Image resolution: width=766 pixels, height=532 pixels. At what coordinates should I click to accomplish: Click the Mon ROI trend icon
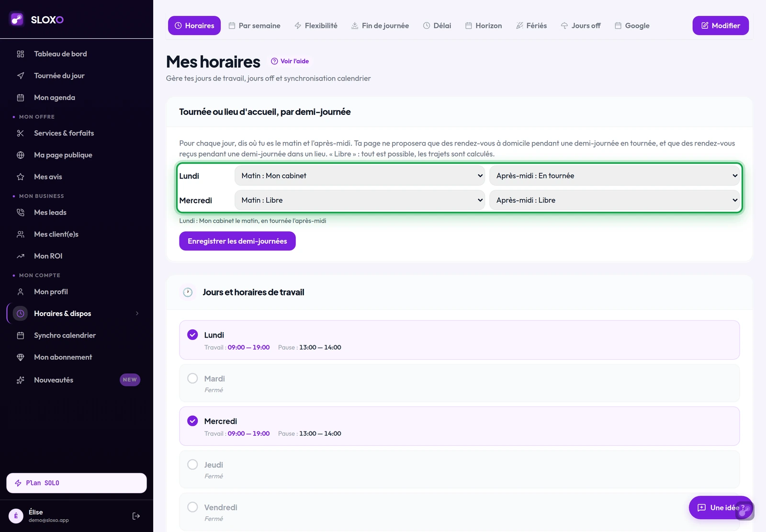(x=21, y=256)
